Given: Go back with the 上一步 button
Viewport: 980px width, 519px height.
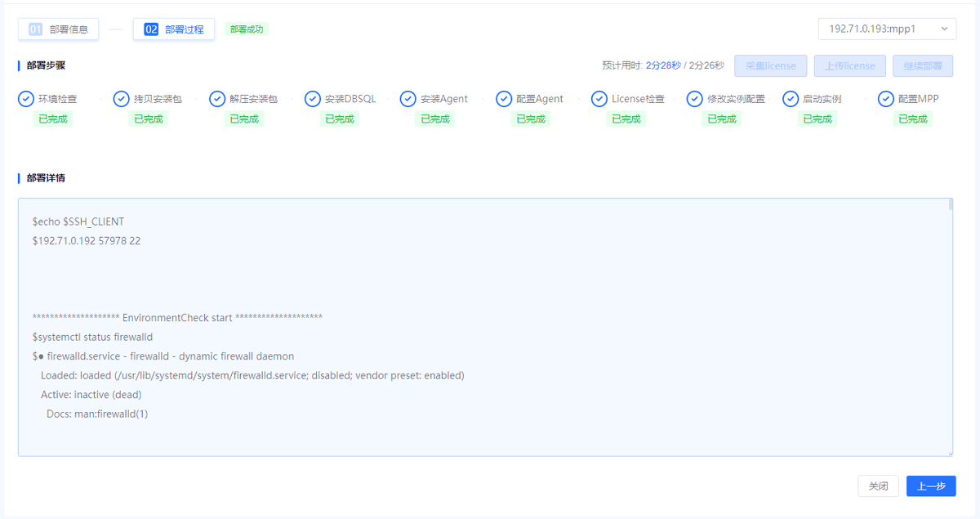Looking at the screenshot, I should (931, 486).
